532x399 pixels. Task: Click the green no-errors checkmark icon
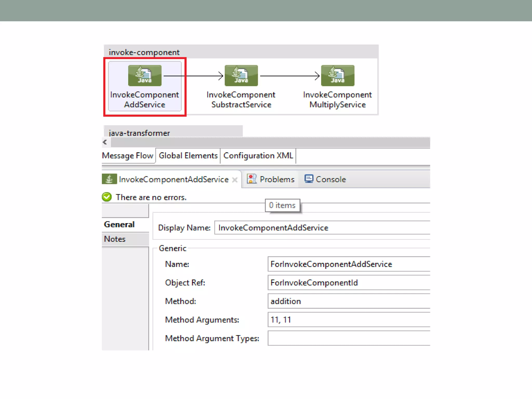pos(107,197)
